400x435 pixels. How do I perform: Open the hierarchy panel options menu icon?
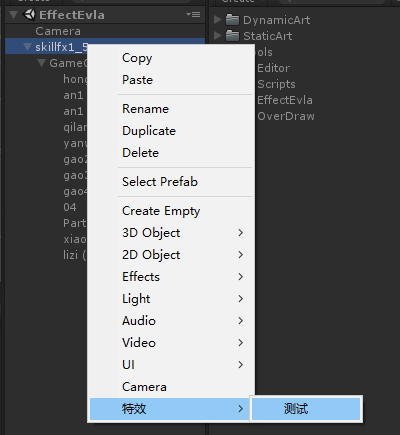[x=193, y=15]
